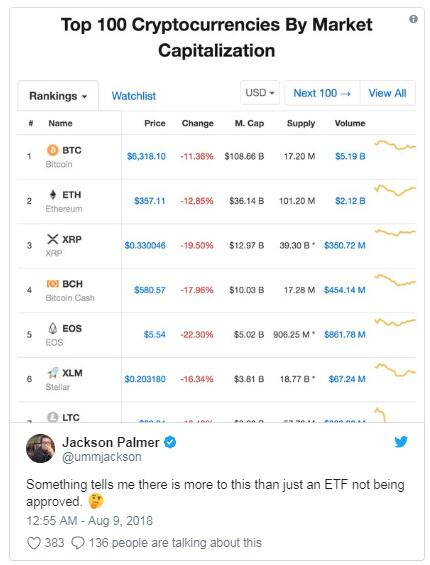Click the Bitcoin Cash logo icon
This screenshot has height=565, width=430.
click(x=53, y=284)
